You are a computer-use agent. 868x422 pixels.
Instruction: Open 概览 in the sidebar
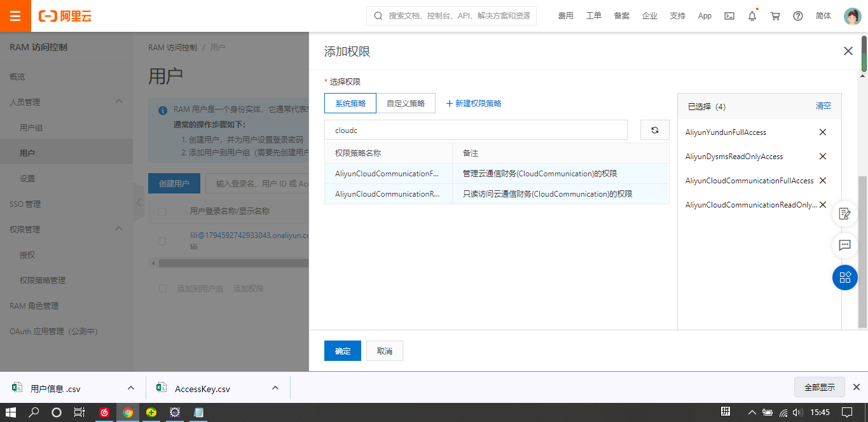pos(17,76)
